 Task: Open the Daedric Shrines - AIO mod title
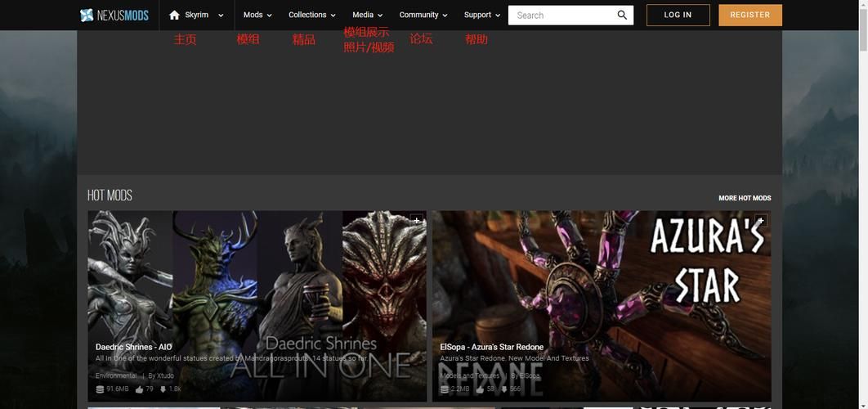click(x=133, y=347)
